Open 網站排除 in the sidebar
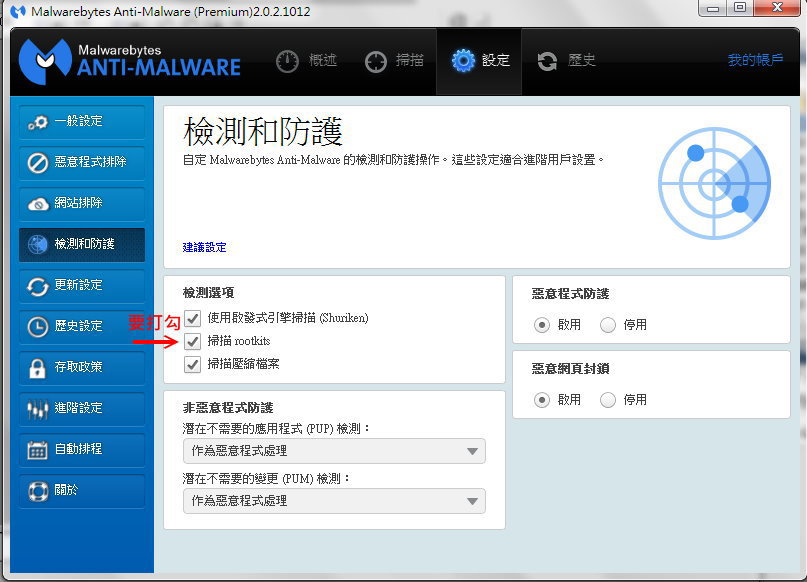The height and width of the screenshot is (582, 807). tap(82, 204)
